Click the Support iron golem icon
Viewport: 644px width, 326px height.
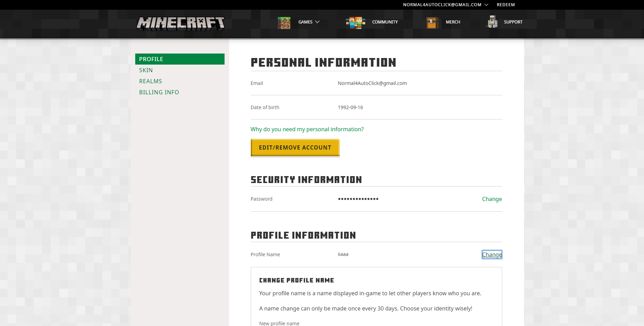point(492,22)
